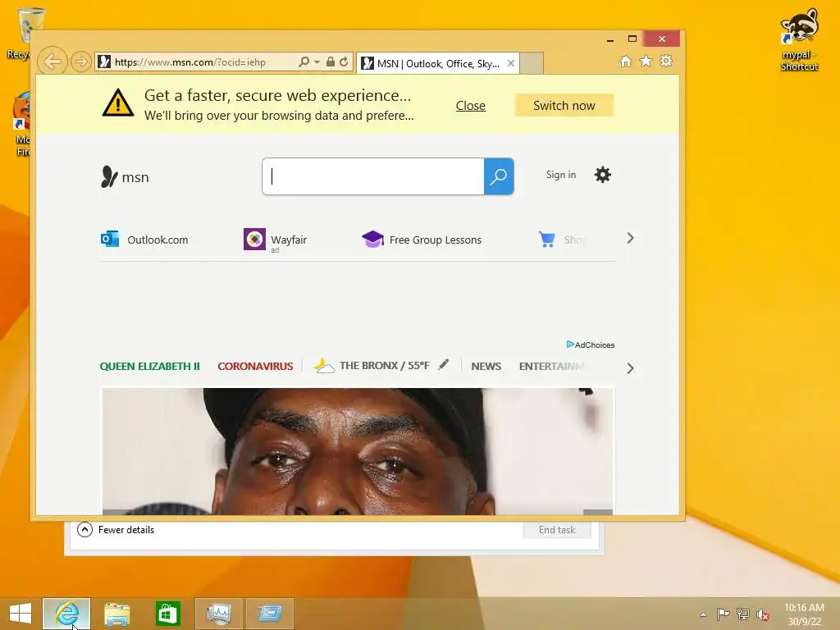Click into the MSN web search box
Screen dimensions: 840x630
(373, 176)
